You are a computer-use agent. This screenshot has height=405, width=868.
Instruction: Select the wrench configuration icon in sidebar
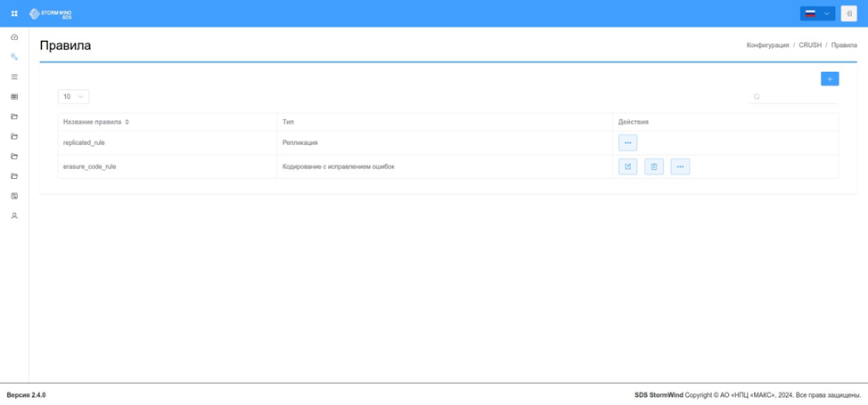coord(14,57)
